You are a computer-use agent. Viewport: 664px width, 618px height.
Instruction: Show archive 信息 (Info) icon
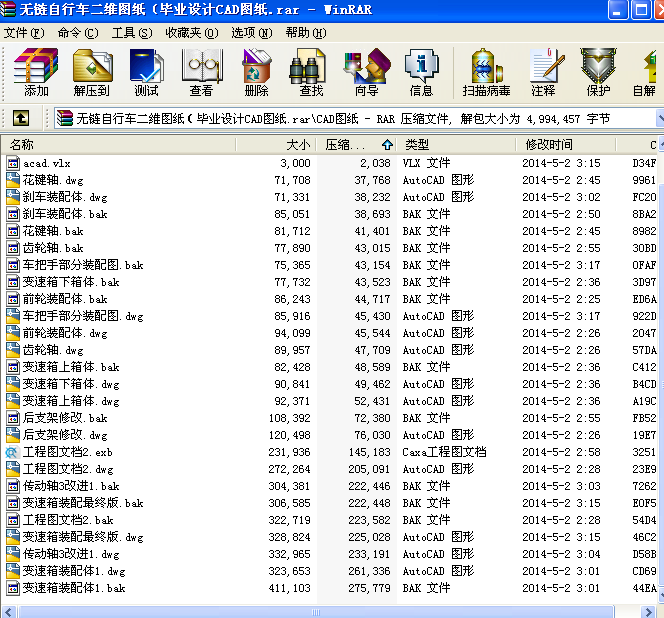coord(421,72)
